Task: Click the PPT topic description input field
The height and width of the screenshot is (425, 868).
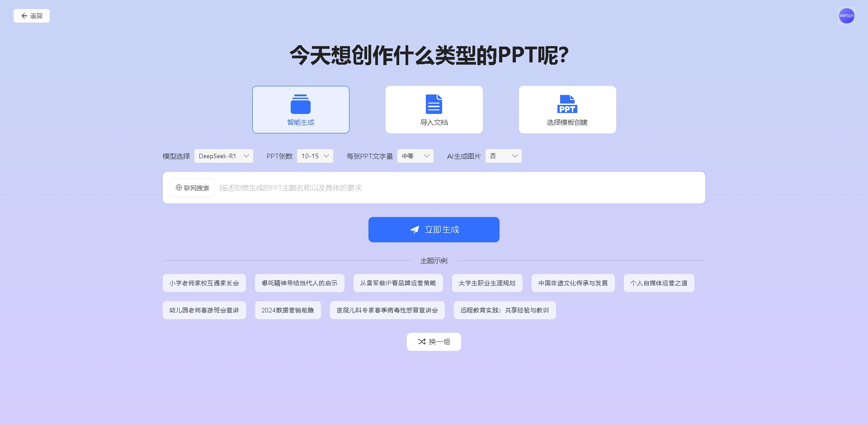Action: (459, 188)
